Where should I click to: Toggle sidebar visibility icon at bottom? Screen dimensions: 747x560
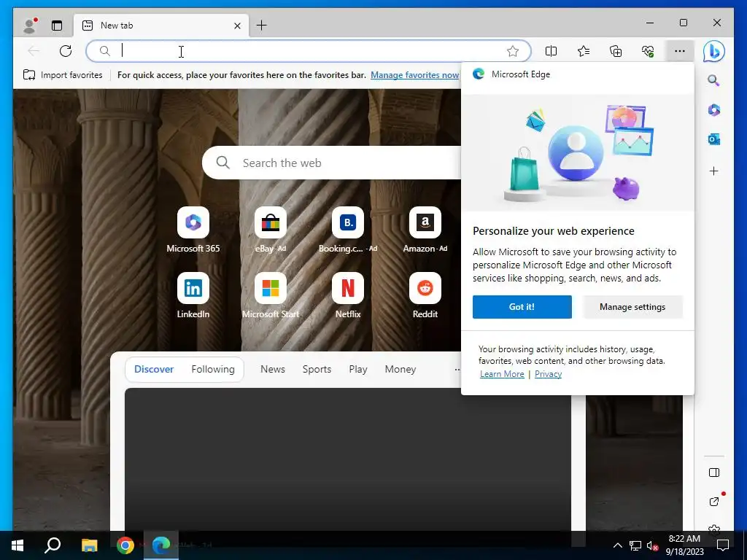coord(713,472)
